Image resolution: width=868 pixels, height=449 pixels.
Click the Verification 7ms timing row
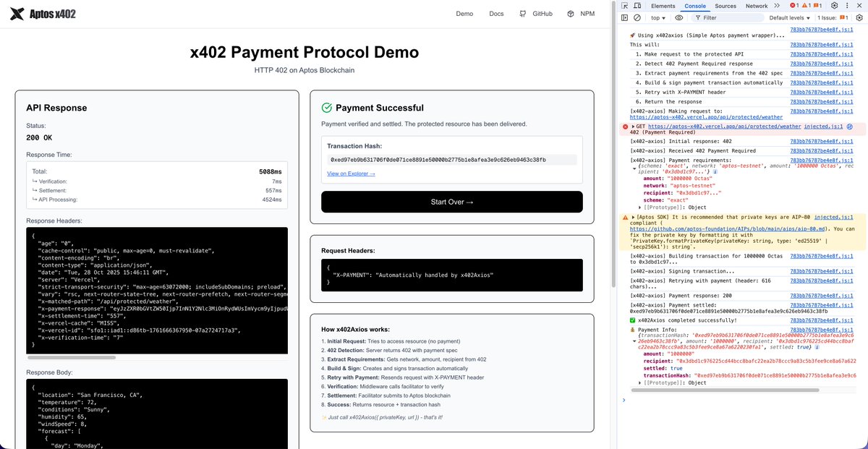[157, 181]
